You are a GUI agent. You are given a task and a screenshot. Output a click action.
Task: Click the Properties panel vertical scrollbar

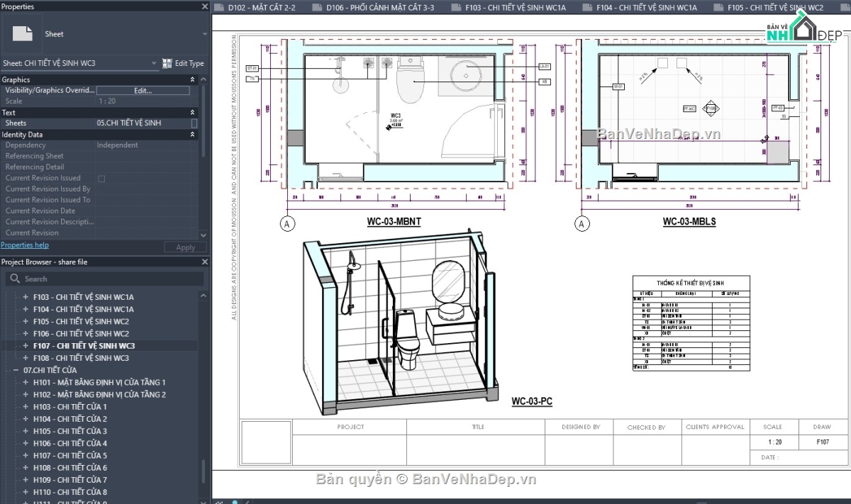tap(204, 121)
